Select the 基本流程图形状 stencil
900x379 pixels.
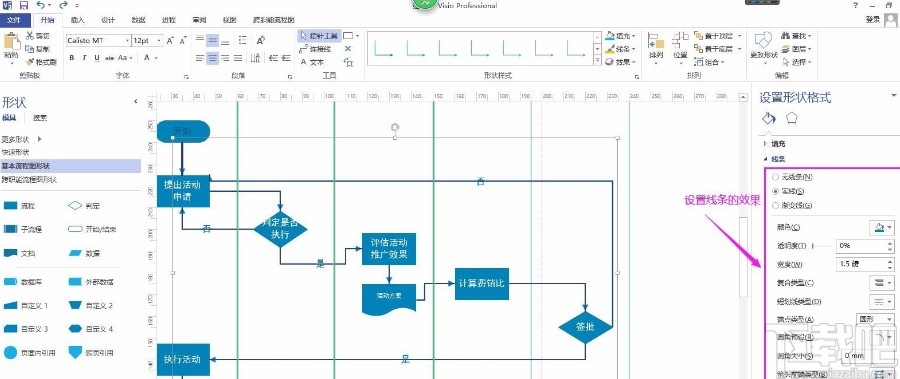pyautogui.click(x=70, y=165)
